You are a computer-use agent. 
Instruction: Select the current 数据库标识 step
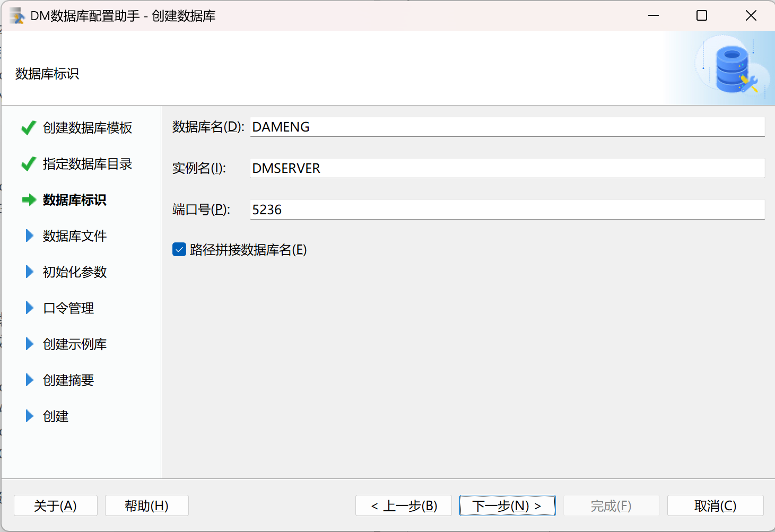pos(75,200)
